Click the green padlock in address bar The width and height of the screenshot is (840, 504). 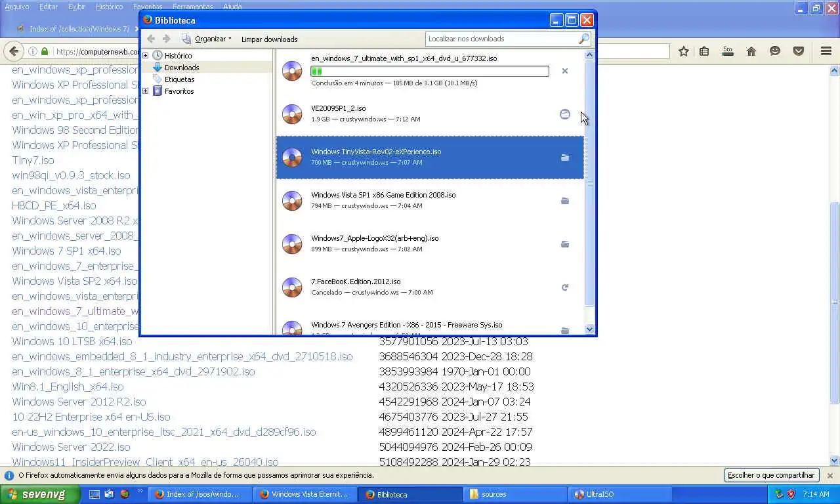[x=45, y=51]
